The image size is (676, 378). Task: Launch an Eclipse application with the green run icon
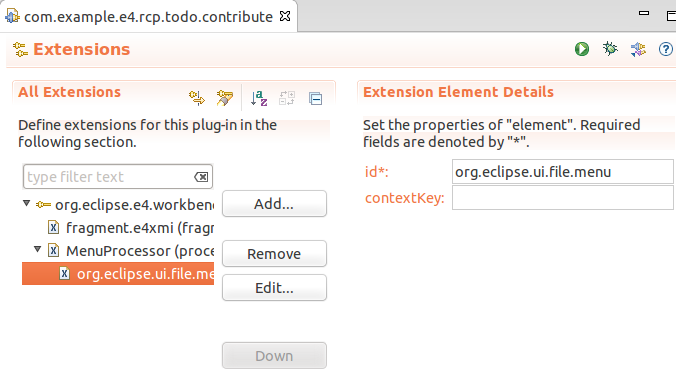[582, 49]
